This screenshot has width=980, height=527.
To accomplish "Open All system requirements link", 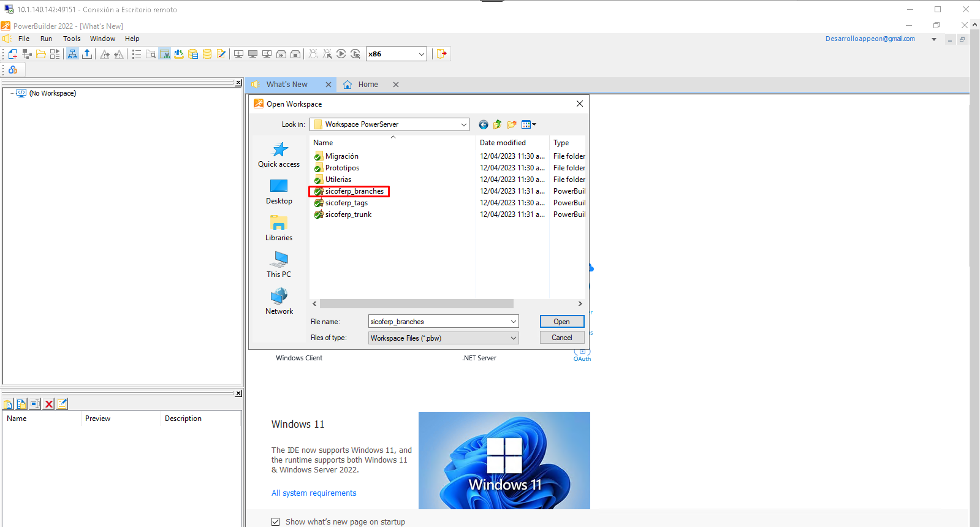I will coord(314,493).
